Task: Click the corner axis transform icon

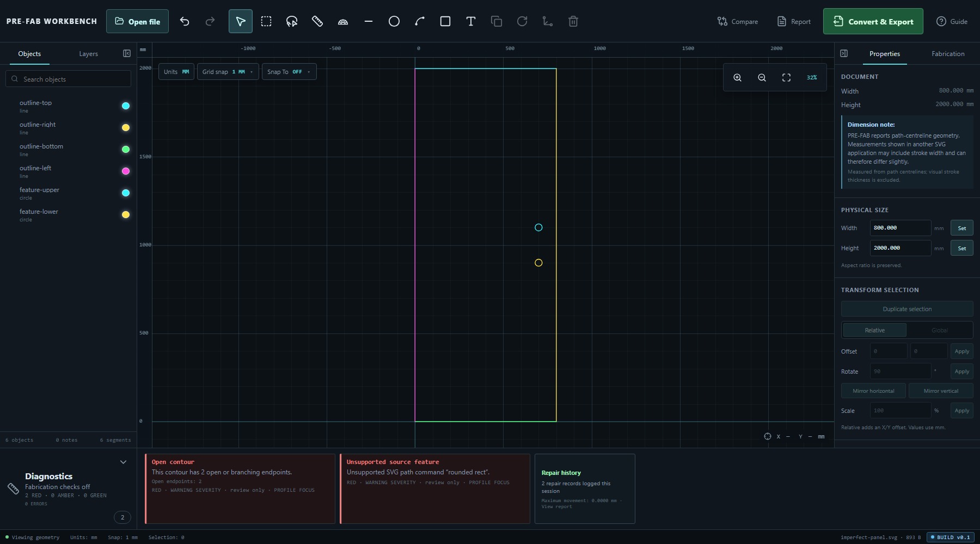Action: (x=548, y=21)
